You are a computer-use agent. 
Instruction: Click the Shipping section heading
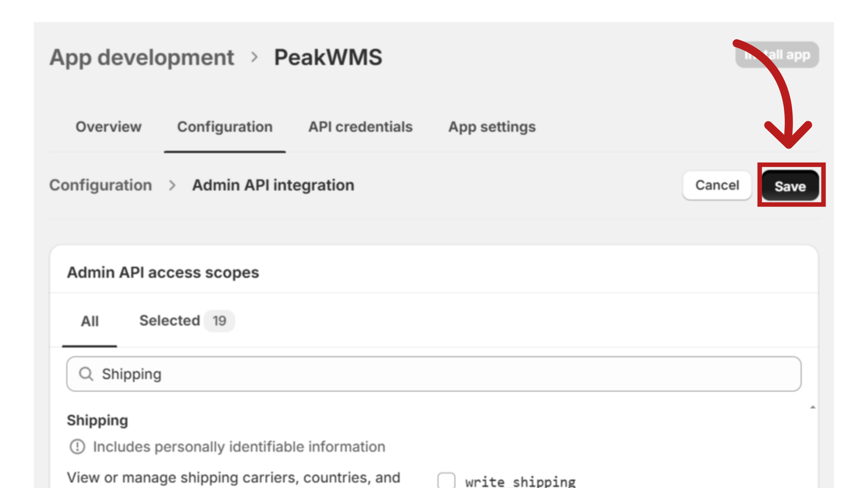[97, 420]
